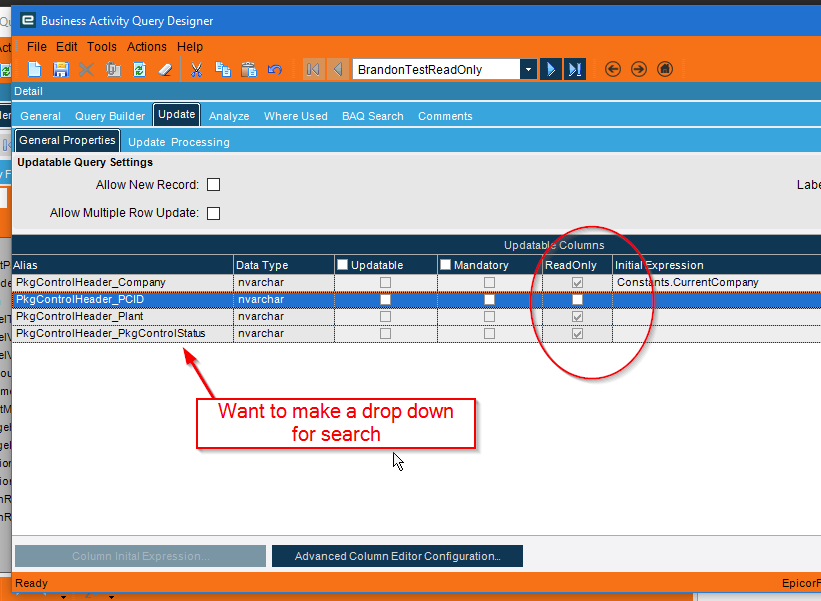The width and height of the screenshot is (821, 601).
Task: Click the New document toolbar icon
Action: [x=35, y=69]
